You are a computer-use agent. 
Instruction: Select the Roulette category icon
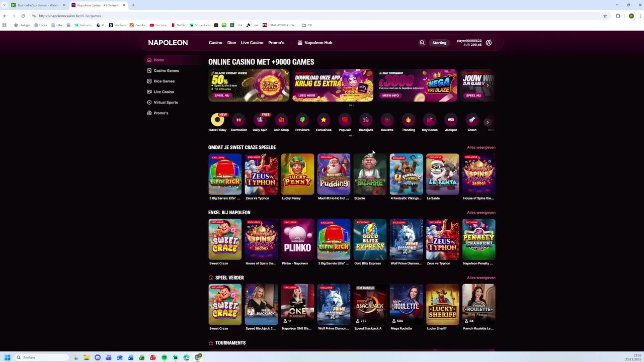387,120
